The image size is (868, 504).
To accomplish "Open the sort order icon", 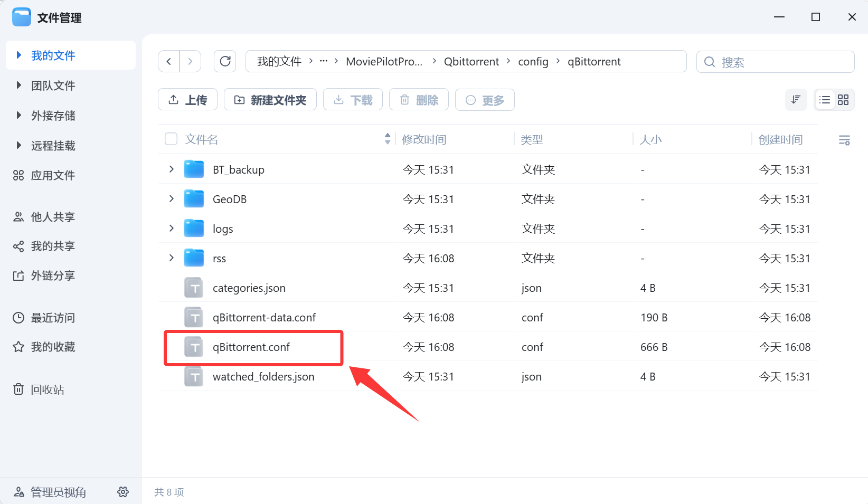I will [x=796, y=100].
